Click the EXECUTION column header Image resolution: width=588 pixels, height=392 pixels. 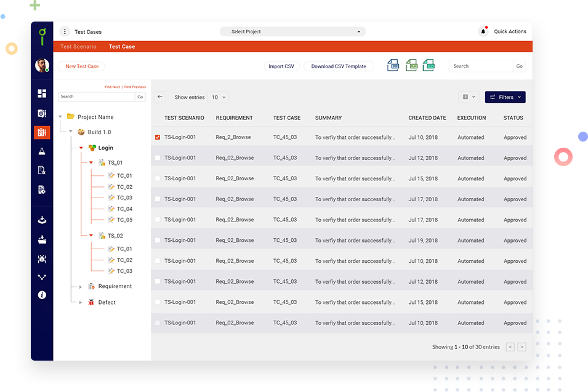point(472,118)
